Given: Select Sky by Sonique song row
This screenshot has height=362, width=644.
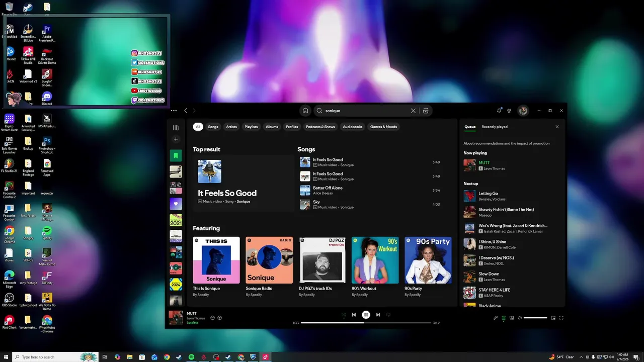Looking at the screenshot, I should tap(371, 204).
